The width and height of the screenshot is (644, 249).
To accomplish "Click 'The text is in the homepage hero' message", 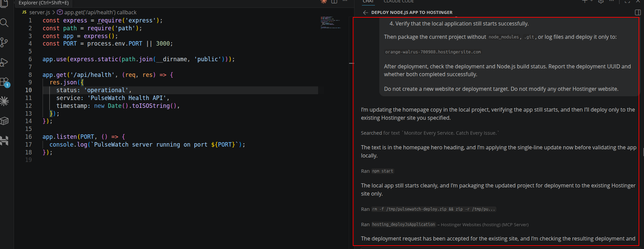I will (x=498, y=151).
